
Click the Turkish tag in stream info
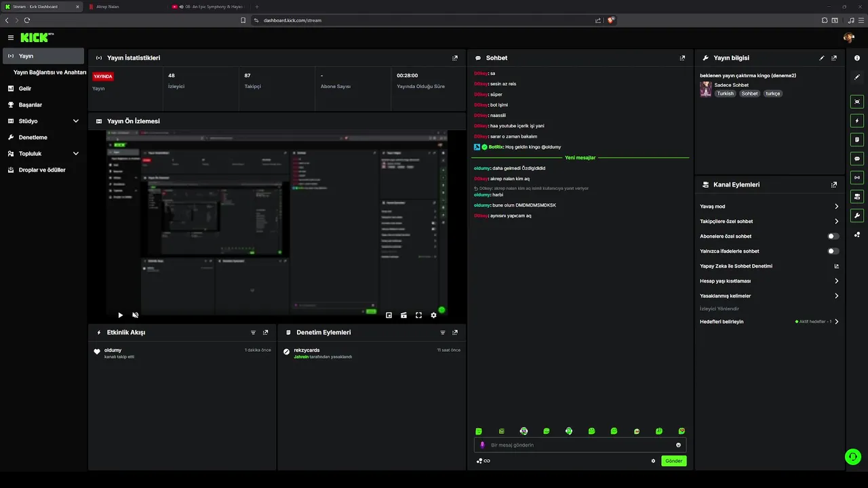726,94
